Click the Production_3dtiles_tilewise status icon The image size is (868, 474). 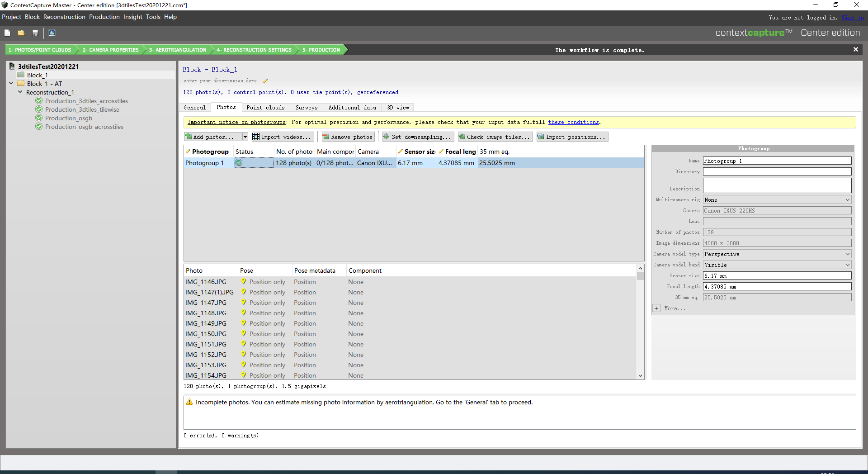coord(39,109)
